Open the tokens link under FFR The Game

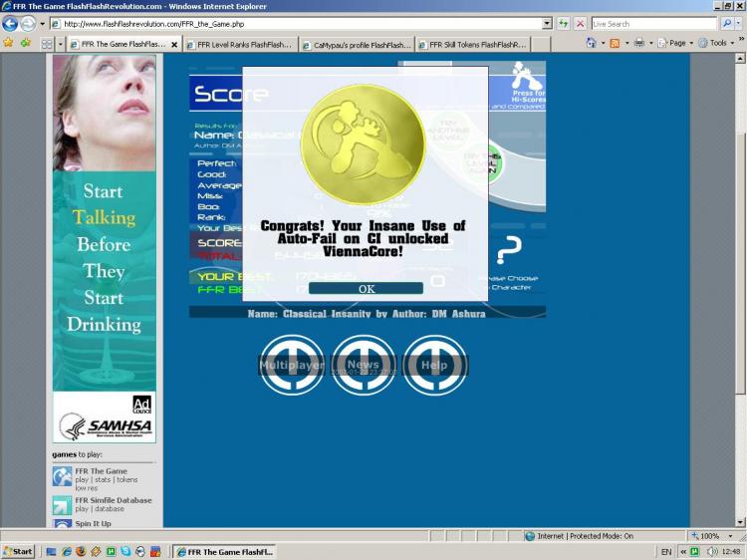click(x=127, y=480)
